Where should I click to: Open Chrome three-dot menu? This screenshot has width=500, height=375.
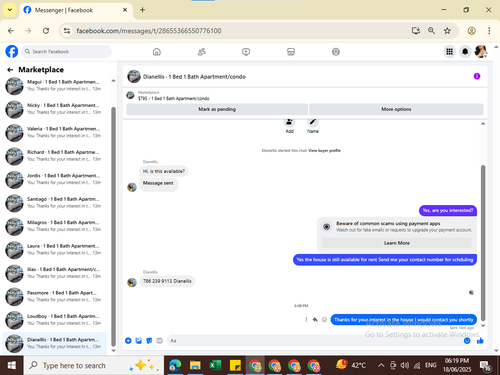pyautogui.click(x=489, y=31)
